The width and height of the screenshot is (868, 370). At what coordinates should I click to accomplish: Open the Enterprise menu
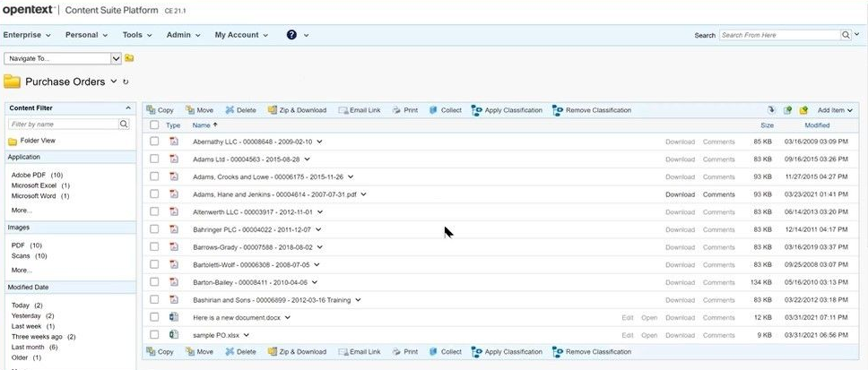[x=27, y=35]
